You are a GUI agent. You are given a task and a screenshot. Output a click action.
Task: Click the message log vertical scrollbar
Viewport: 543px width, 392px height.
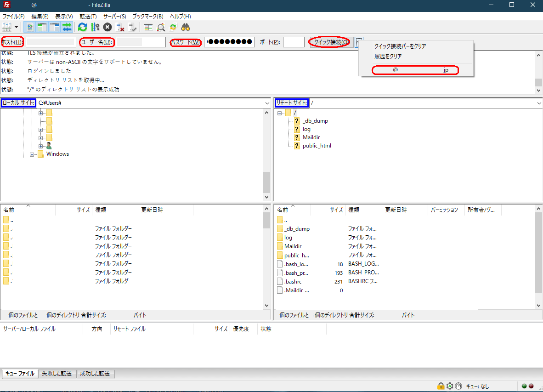coord(538,72)
